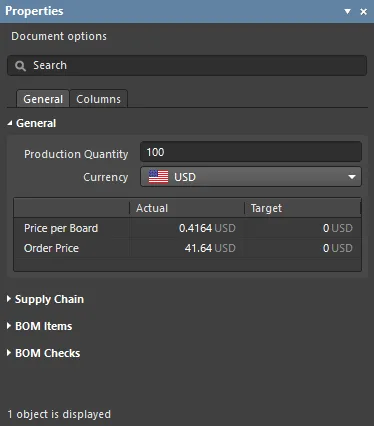The height and width of the screenshot is (426, 374).
Task: Select the USD currency combo box
Action: tap(251, 177)
